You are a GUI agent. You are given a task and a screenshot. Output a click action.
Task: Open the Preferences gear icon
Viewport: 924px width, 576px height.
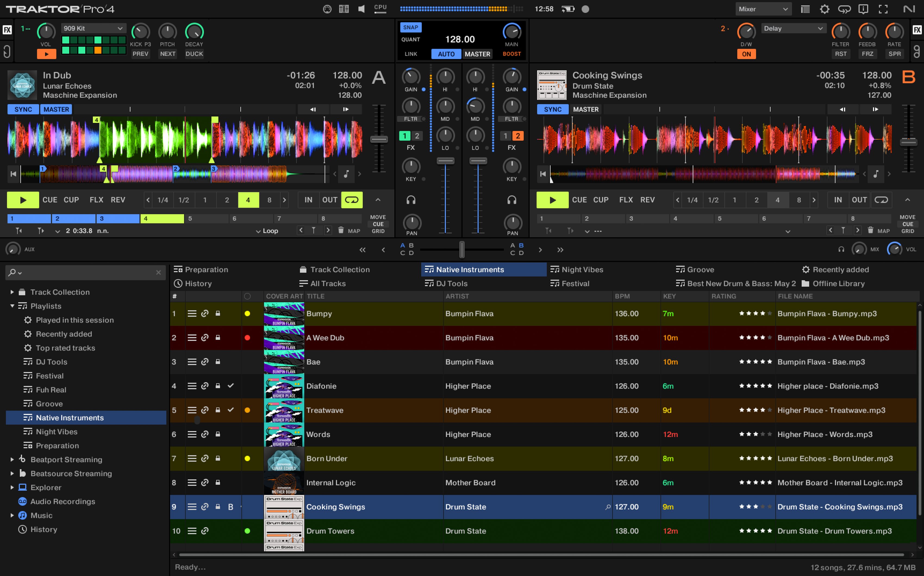point(825,9)
